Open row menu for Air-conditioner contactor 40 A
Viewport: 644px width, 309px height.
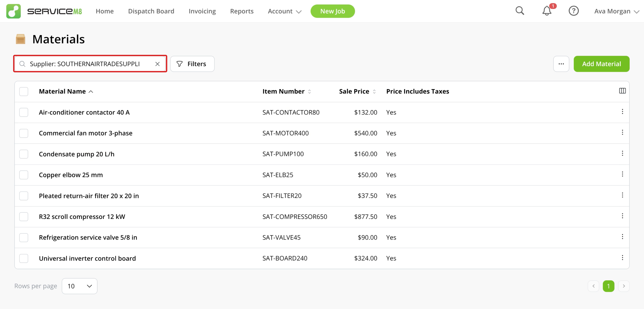tap(622, 112)
